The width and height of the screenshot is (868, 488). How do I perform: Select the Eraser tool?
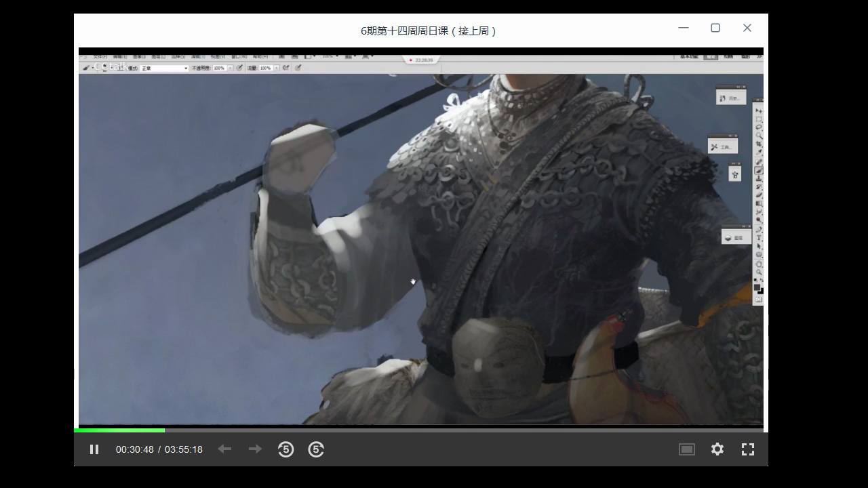pyautogui.click(x=759, y=195)
